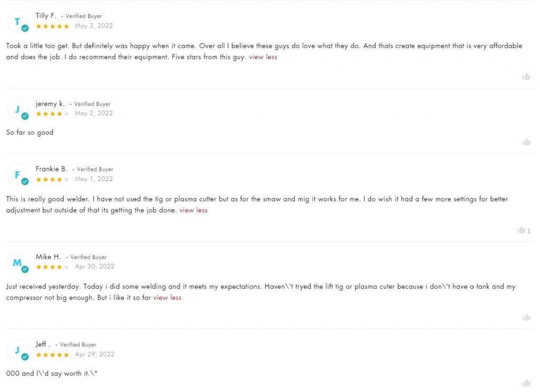The height and width of the screenshot is (392, 540).
Task: Click jeremy k.'s J avatar icon
Action: (17, 109)
